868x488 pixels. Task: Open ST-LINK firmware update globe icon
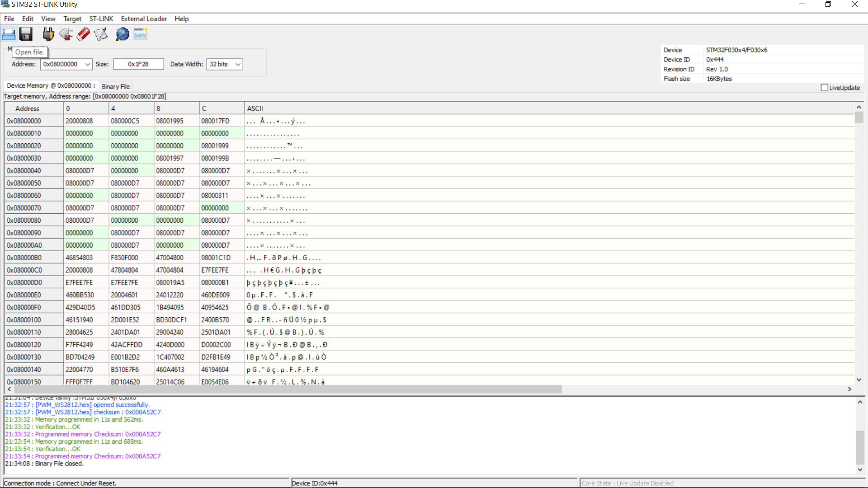point(122,34)
